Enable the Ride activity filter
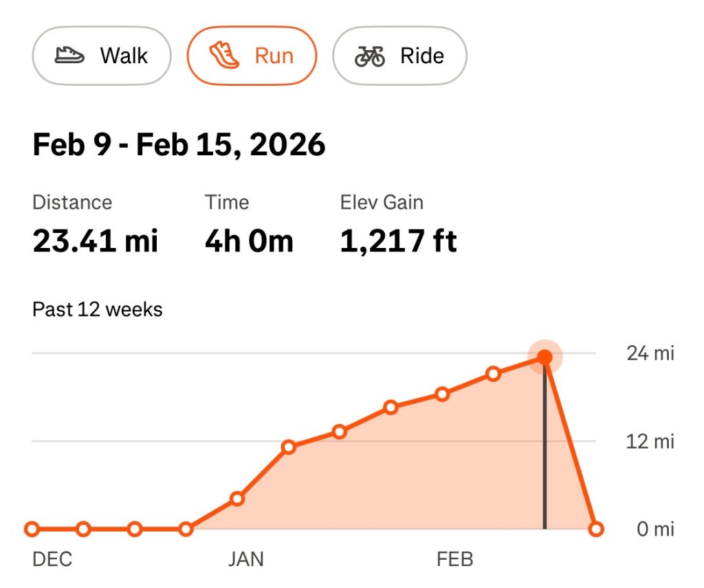Viewport: 704px width, 588px height. tap(399, 56)
